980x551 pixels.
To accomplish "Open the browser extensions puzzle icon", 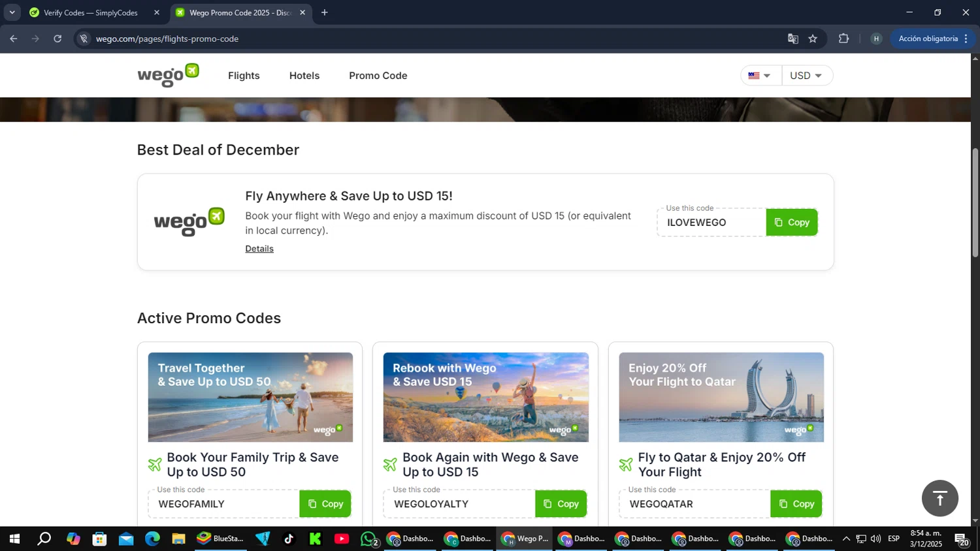I will (x=843, y=39).
